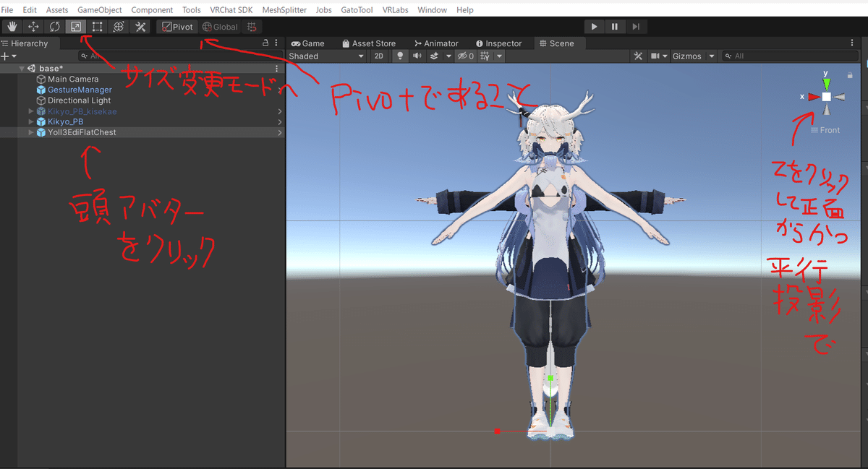Collapse the base* scene foldout
868x469 pixels.
[x=22, y=69]
